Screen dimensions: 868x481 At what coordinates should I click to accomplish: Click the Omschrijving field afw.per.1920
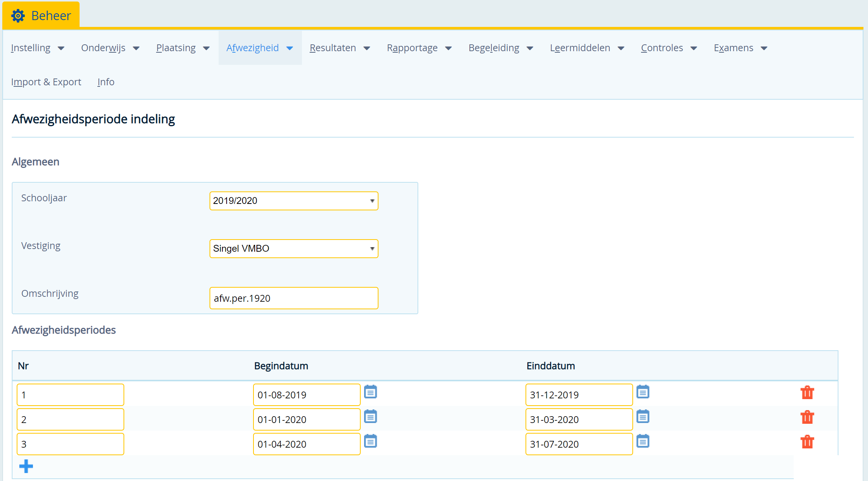coord(294,298)
